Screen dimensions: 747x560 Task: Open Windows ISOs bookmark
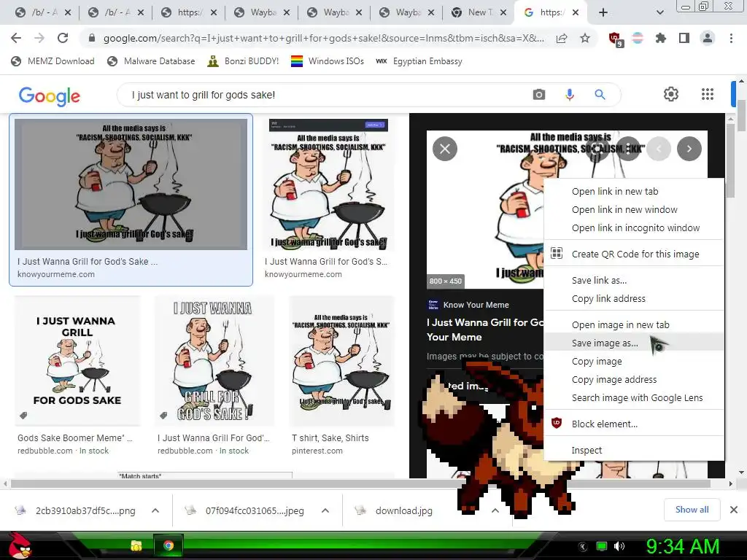coord(328,61)
